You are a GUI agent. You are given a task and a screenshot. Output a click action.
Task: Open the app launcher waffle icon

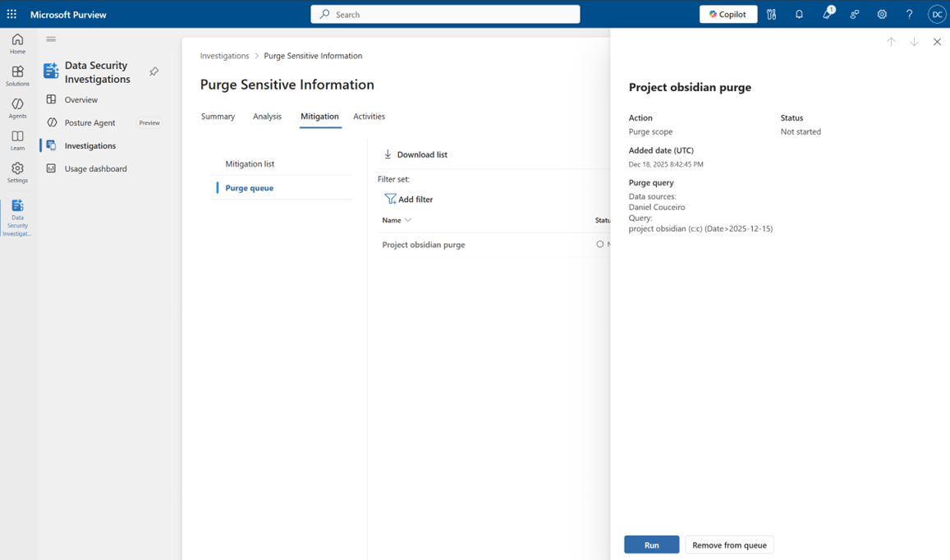11,14
